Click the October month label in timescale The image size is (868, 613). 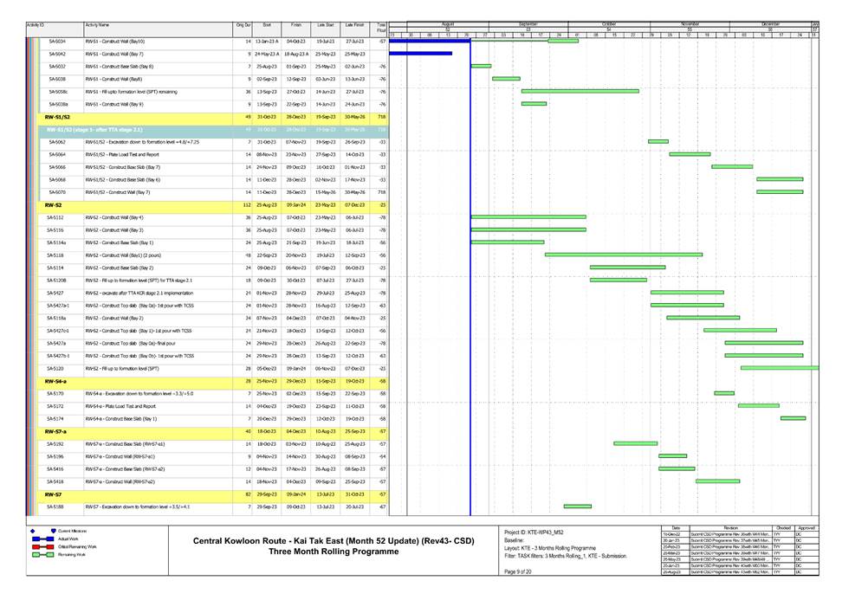tap(609, 23)
